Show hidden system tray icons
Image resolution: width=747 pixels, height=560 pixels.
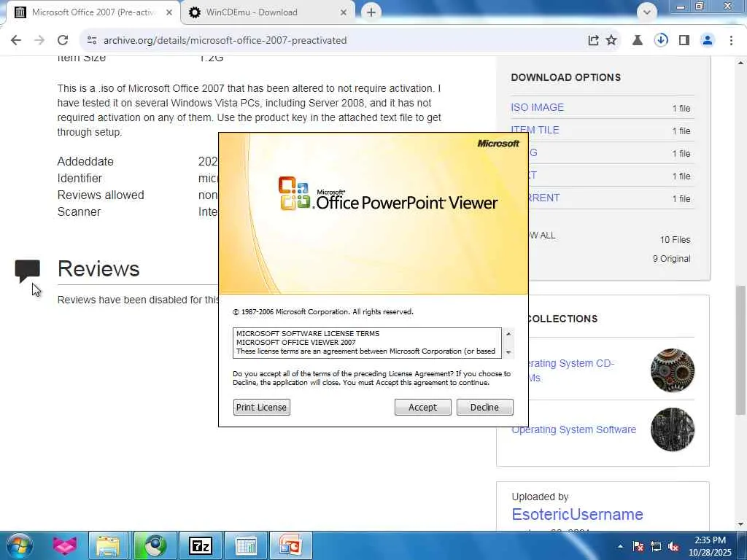[620, 547]
